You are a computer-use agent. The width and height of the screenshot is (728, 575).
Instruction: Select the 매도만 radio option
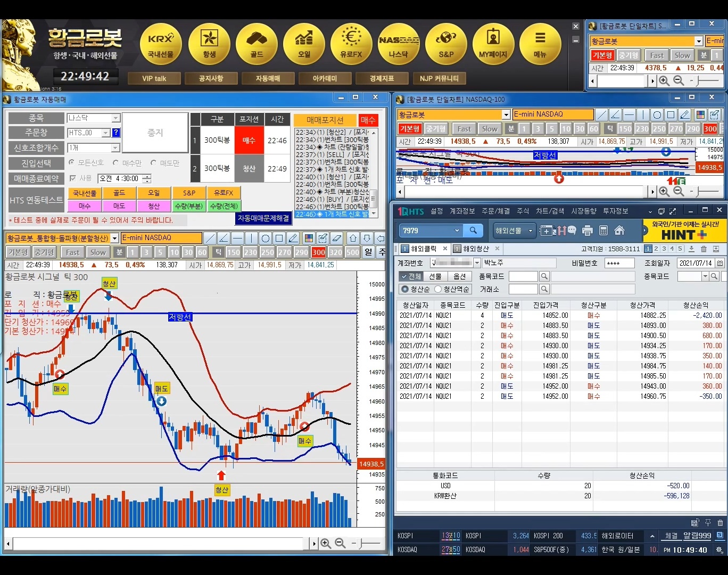(154, 162)
